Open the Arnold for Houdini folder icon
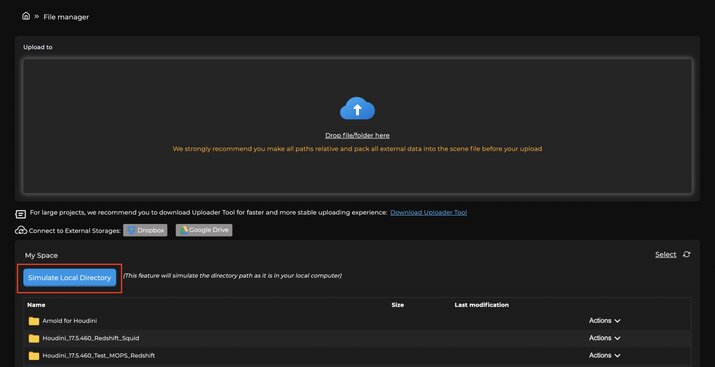Image resolution: width=715 pixels, height=367 pixels. pyautogui.click(x=34, y=321)
